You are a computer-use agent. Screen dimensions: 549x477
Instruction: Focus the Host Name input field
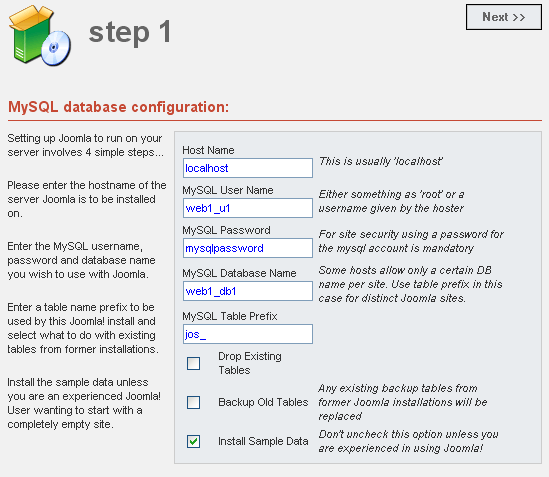point(248,168)
